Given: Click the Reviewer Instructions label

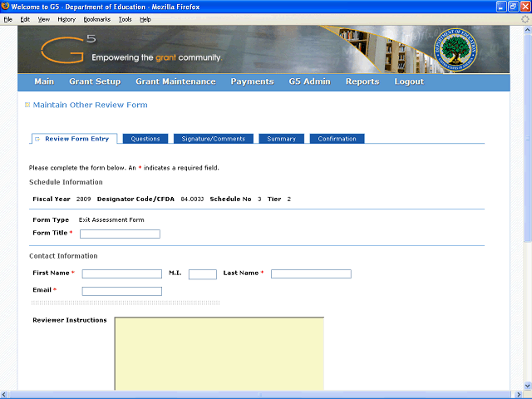Looking at the screenshot, I should [70, 320].
